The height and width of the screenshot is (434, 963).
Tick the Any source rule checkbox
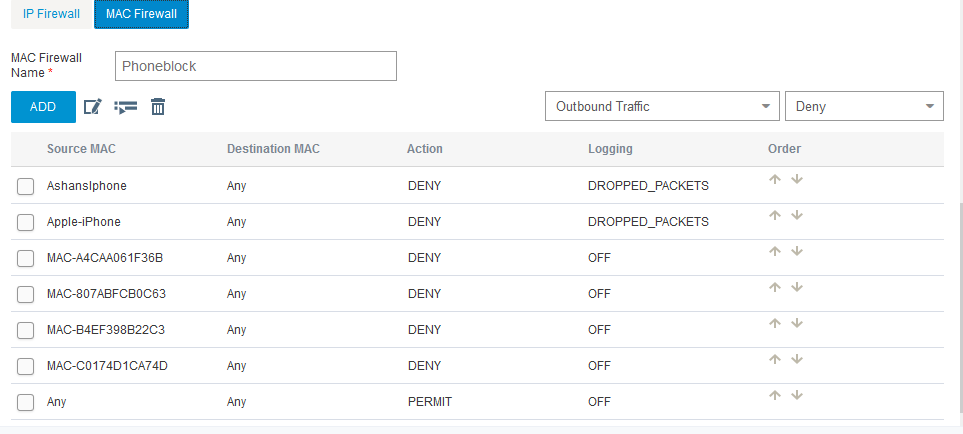click(x=26, y=402)
